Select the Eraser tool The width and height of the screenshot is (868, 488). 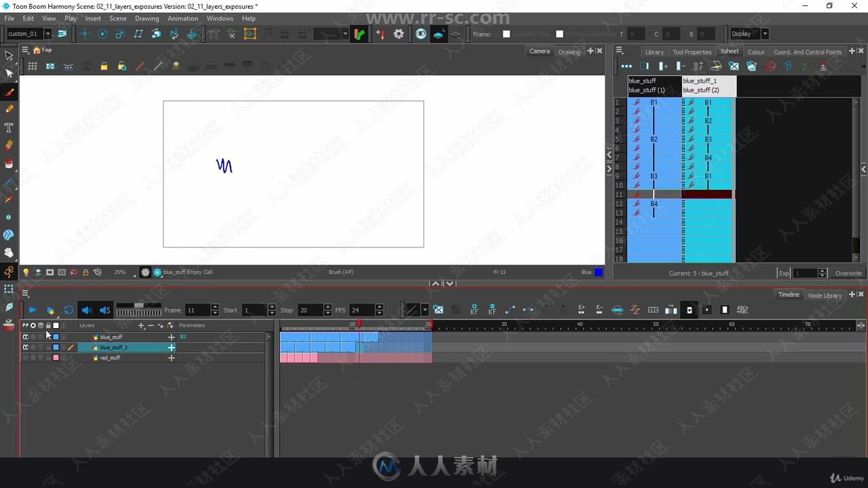tap(9, 145)
